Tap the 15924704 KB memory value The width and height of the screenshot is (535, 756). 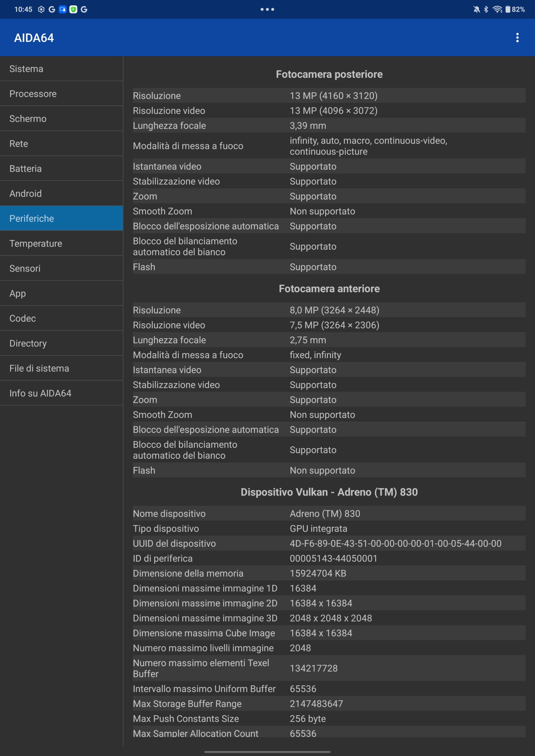coord(318,573)
